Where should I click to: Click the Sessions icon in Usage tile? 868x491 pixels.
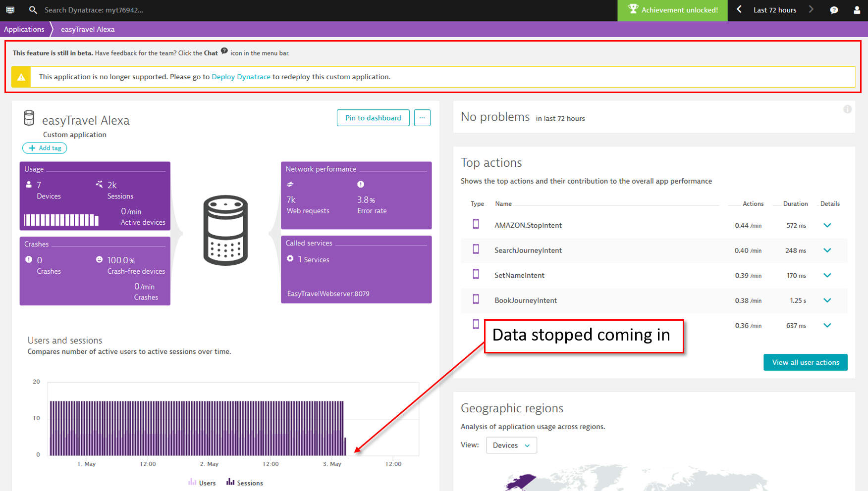coord(99,184)
